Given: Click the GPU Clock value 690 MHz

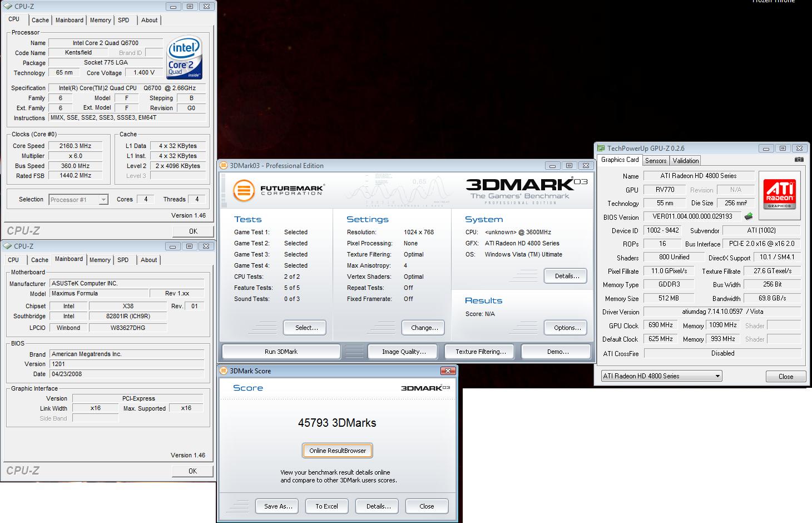Looking at the screenshot, I should click(661, 325).
